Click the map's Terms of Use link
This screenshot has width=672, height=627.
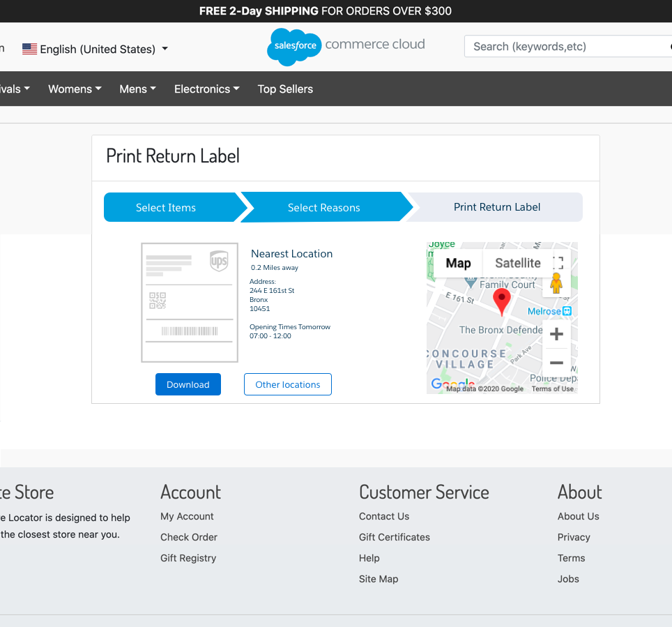[x=553, y=388]
